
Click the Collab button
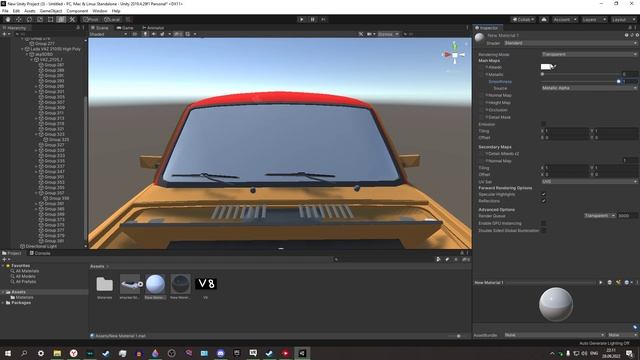point(523,19)
